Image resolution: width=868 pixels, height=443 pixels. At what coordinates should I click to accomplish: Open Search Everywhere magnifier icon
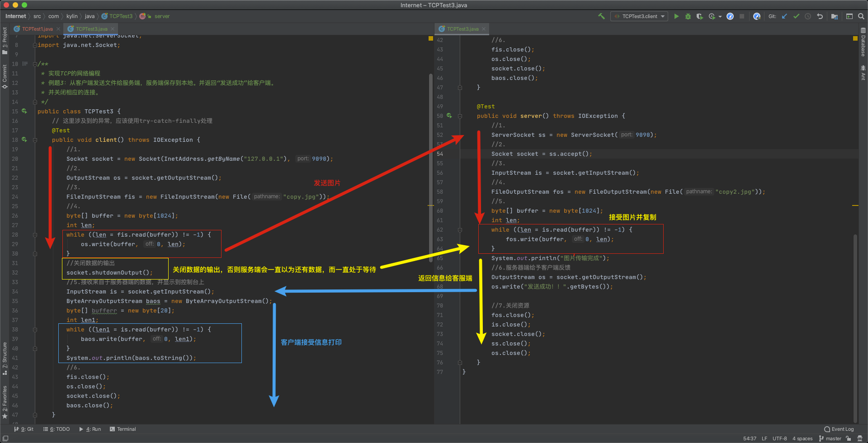(x=861, y=16)
